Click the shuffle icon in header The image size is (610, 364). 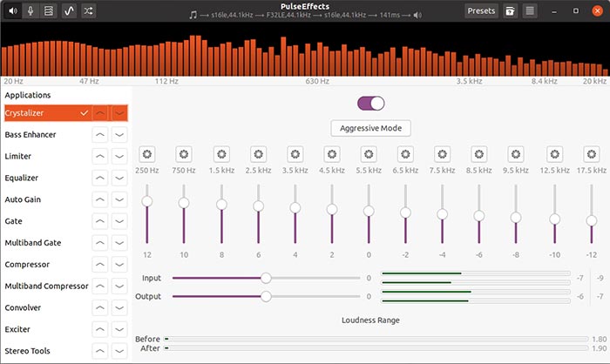tap(88, 11)
